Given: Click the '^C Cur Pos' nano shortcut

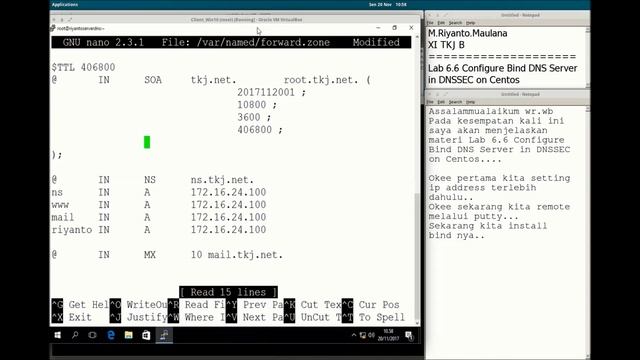Looking at the screenshot, I should click(371, 305).
